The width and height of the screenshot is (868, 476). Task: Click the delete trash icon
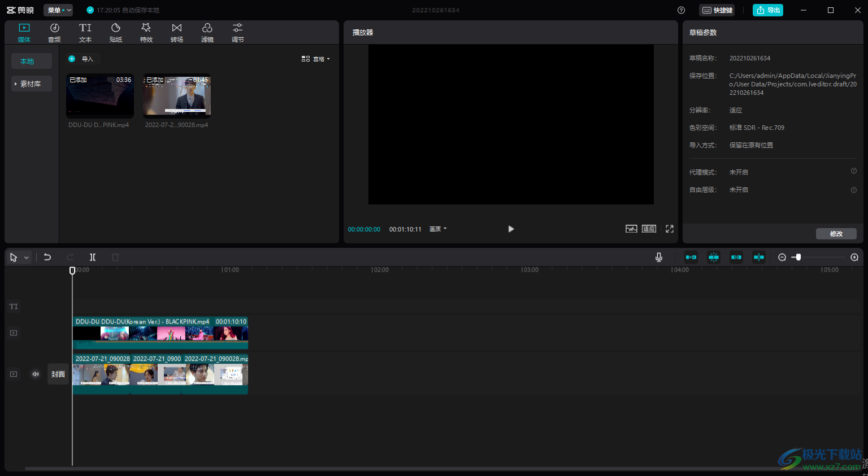pyautogui.click(x=115, y=257)
